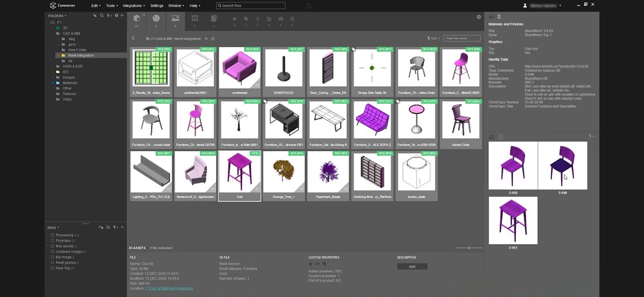Check the Revit gizmos tag
The height and width of the screenshot is (297, 644).
(x=53, y=263)
